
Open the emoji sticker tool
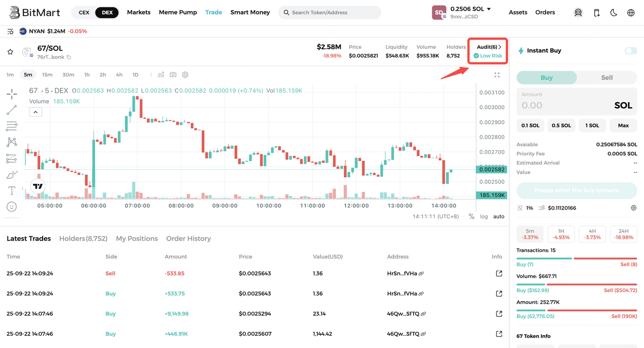click(12, 206)
